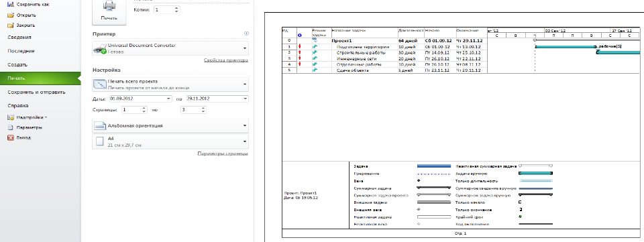Click the Открыть folder icon
This screenshot has height=242, width=644.
tap(11, 15)
